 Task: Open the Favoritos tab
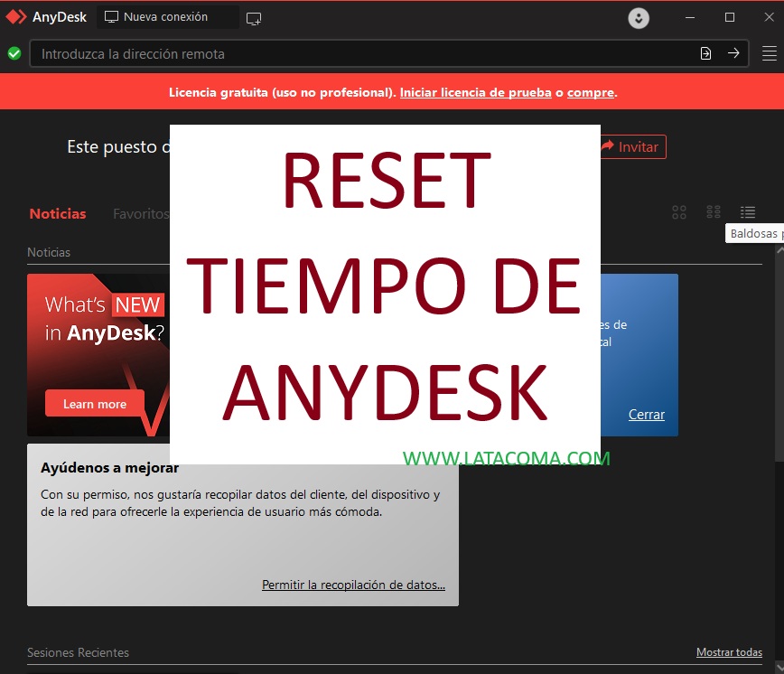point(141,213)
